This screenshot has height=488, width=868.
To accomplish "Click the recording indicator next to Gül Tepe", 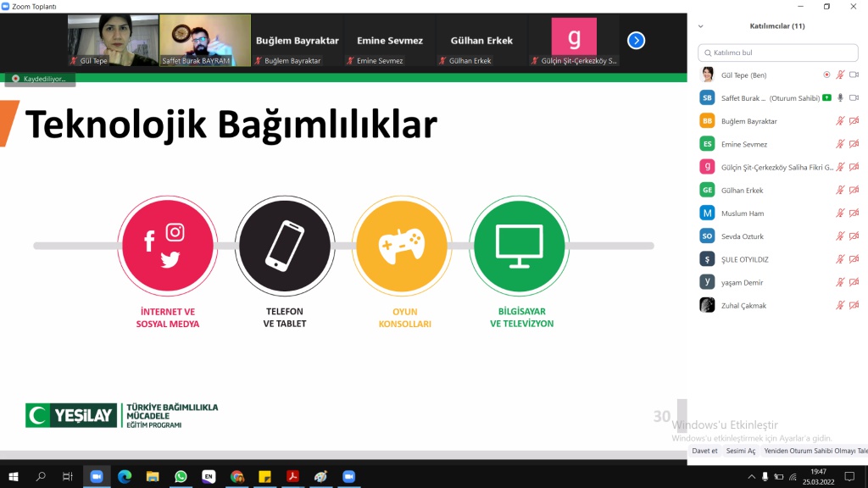I will tap(826, 75).
